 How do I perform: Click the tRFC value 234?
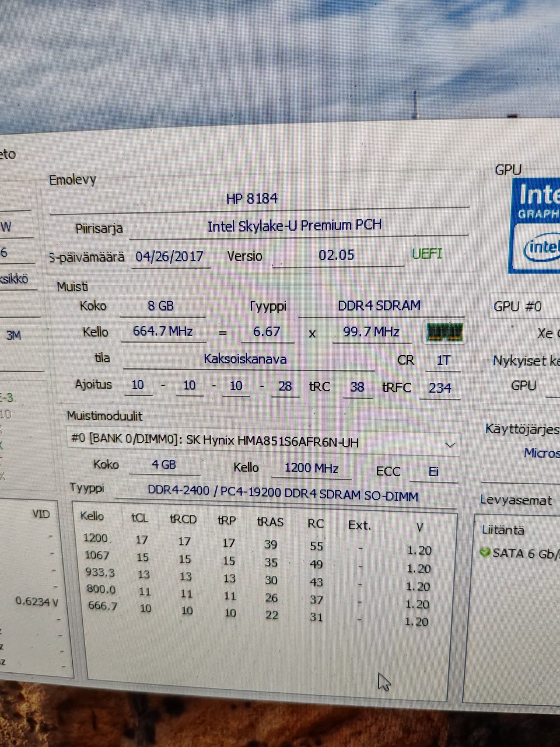click(440, 388)
